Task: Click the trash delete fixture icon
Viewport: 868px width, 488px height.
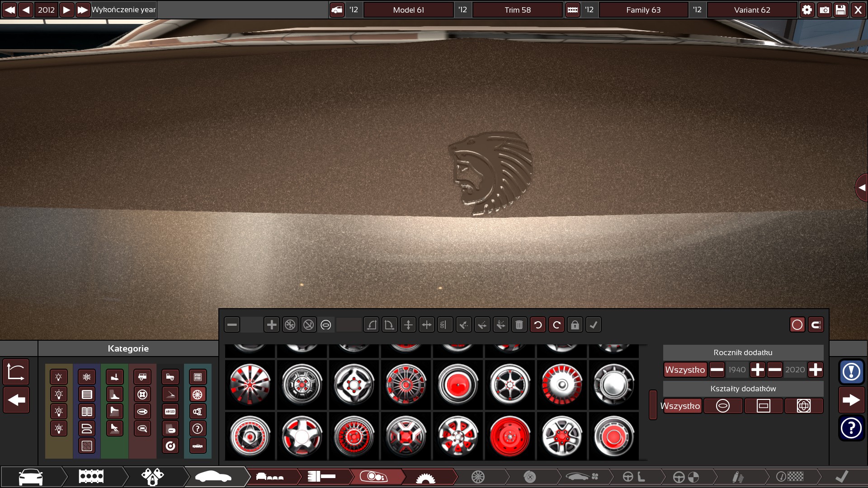Action: pos(519,325)
